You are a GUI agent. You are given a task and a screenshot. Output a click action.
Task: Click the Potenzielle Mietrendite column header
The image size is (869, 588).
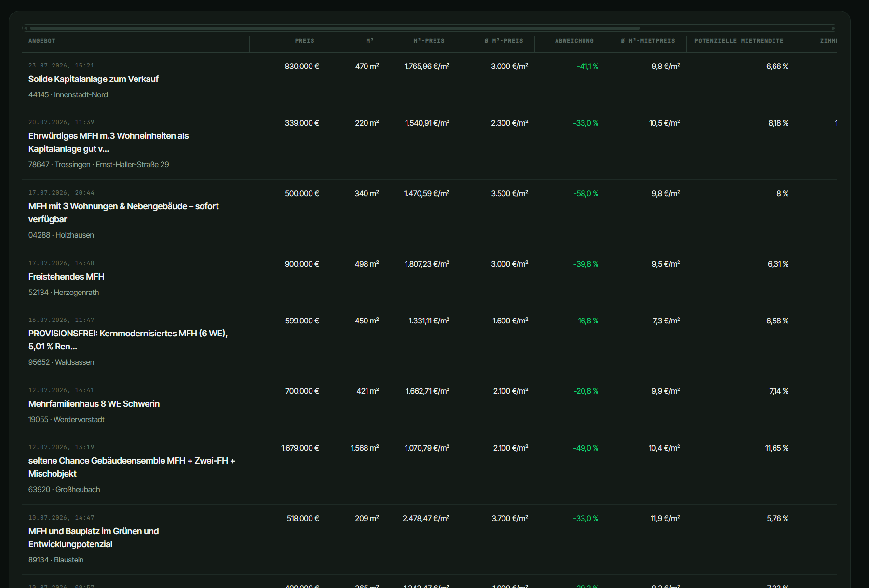point(739,41)
